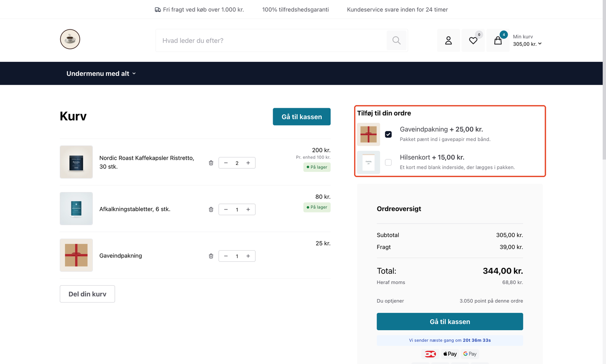Image resolution: width=606 pixels, height=364 pixels.
Task: Open Nordic Roast Kaffekapsler product thumbnail
Action: point(76,162)
